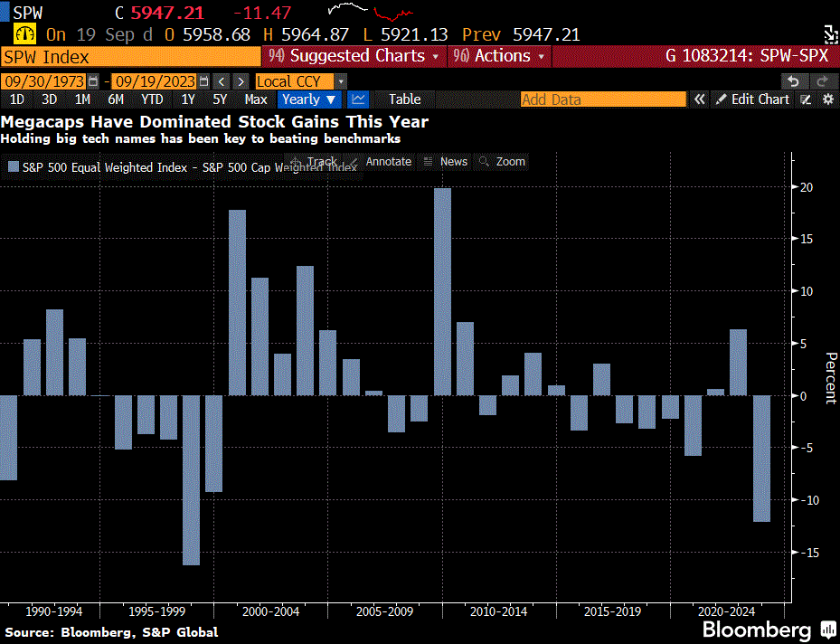Screen dimensions: 840x644
Task: Open the Suggested Charts dropdown
Action: (x=354, y=56)
